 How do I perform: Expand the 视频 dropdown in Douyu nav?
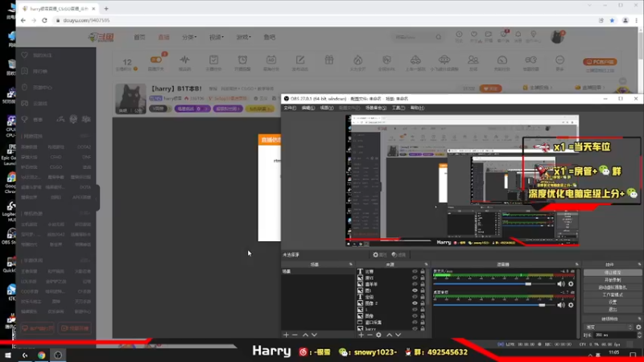pos(217,37)
